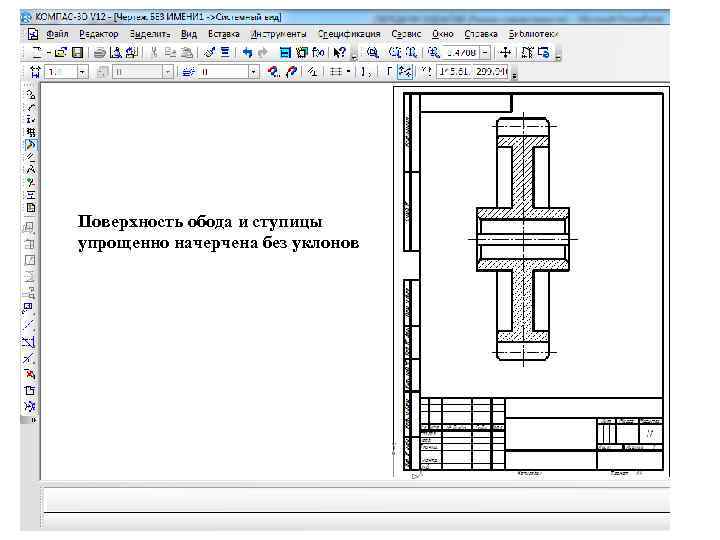
Task: Open the Редактор menu
Action: [x=99, y=34]
